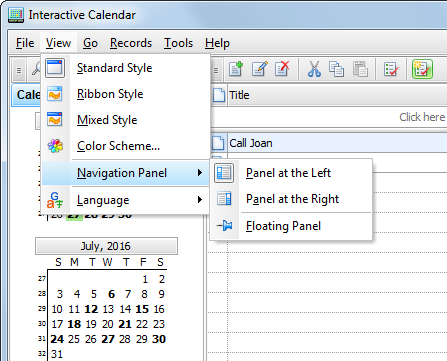Open the Records menu
Screen dimensions: 447x361
click(131, 43)
